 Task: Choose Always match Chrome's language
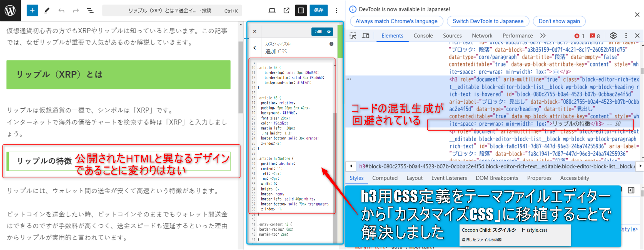click(x=396, y=21)
